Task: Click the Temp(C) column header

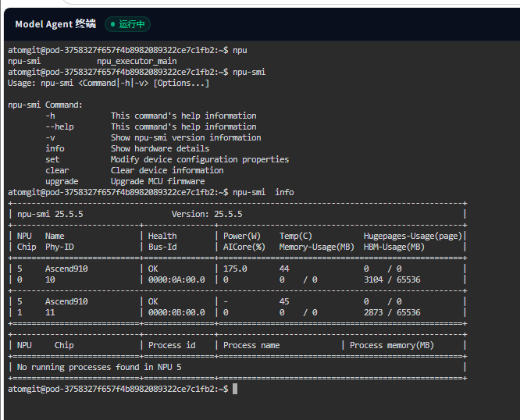Action: pyautogui.click(x=295, y=236)
